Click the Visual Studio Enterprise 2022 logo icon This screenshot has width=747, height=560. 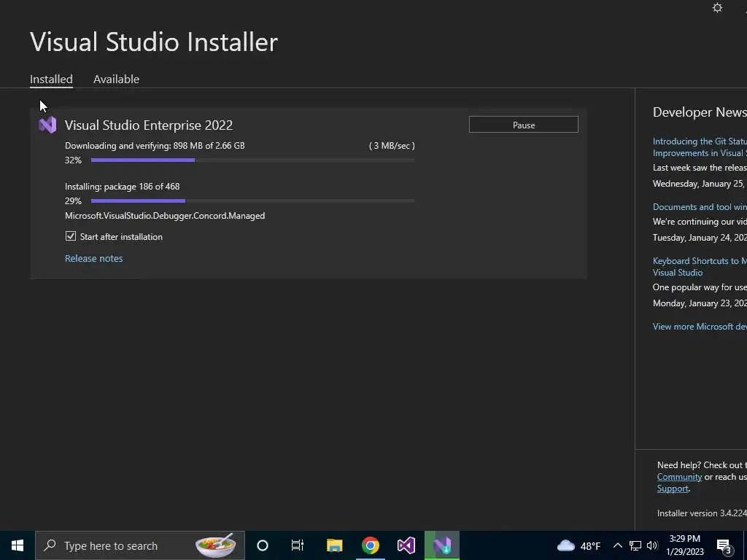[47, 125]
